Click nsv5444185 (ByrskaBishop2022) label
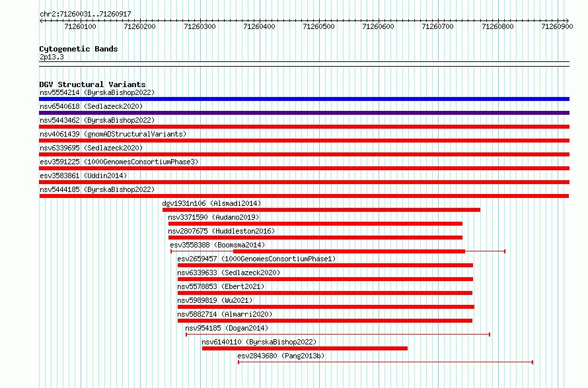Screen dimensions: 588x388 [x=97, y=189]
